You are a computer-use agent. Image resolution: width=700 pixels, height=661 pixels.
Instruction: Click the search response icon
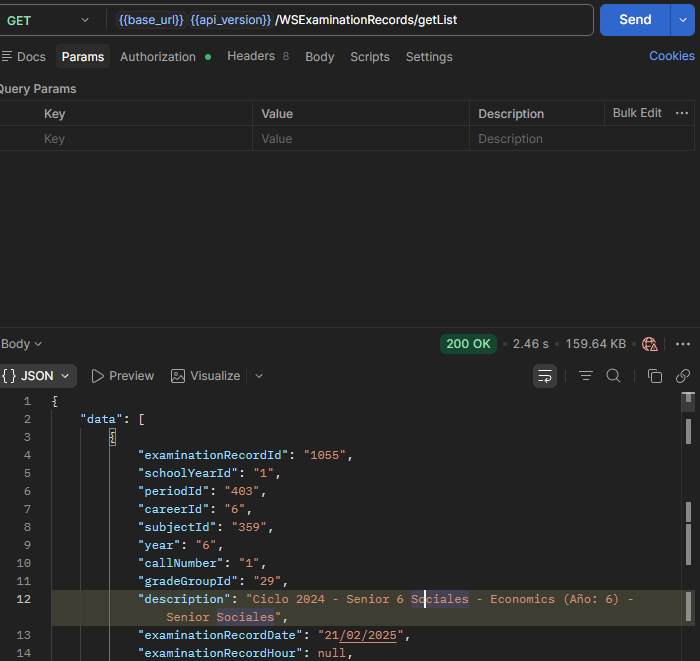(x=613, y=376)
